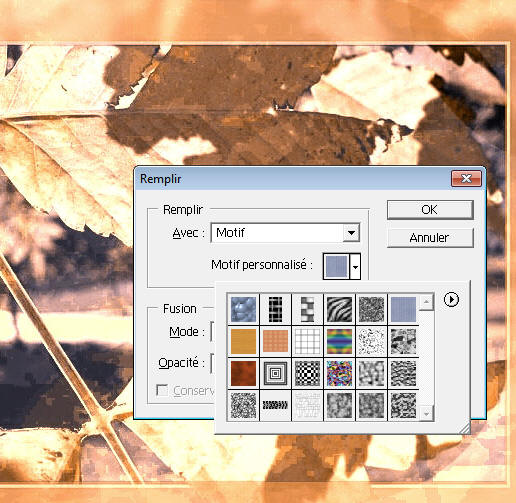Pick the white grid tile pattern
The image size is (516, 503).
(307, 341)
